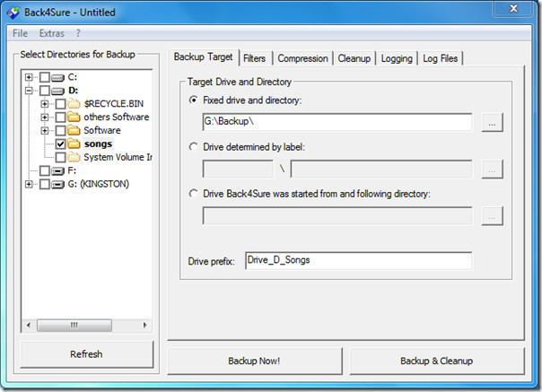The height and width of the screenshot is (392, 542).
Task: Check the others Software checkbox
Action: [60, 118]
